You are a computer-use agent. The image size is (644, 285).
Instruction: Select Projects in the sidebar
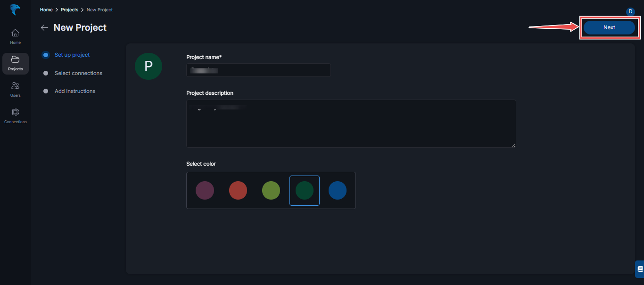[15, 63]
